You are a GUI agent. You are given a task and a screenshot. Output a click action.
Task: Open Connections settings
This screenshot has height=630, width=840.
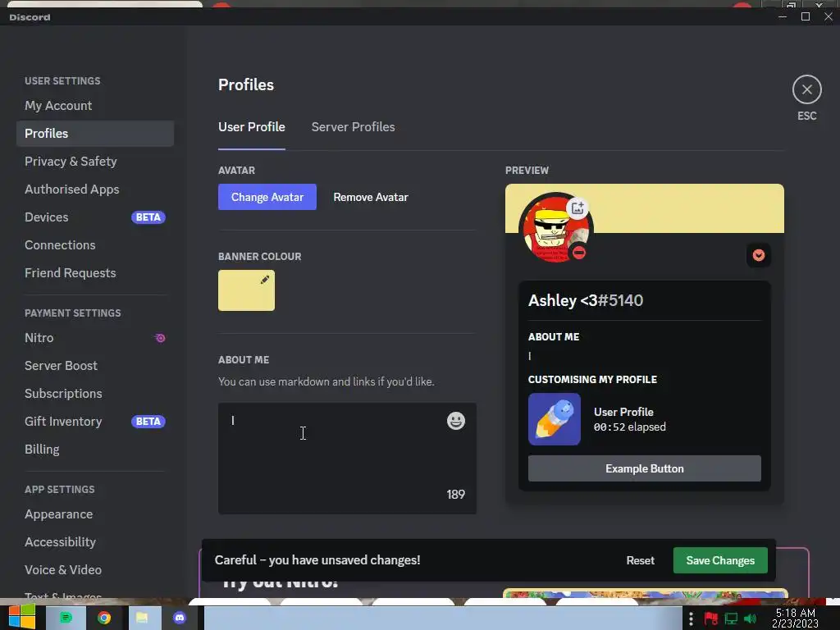[x=95, y=244]
